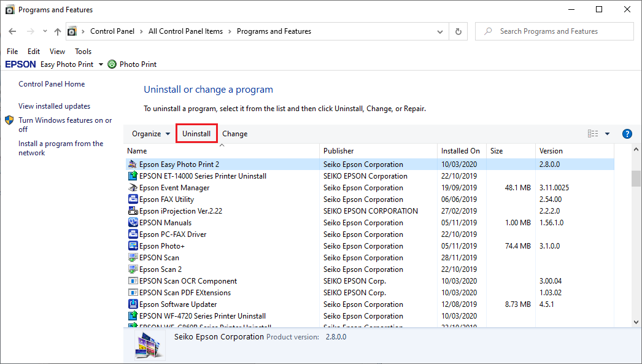The width and height of the screenshot is (642, 364).
Task: Open the help question mark icon
Action: [x=627, y=134]
